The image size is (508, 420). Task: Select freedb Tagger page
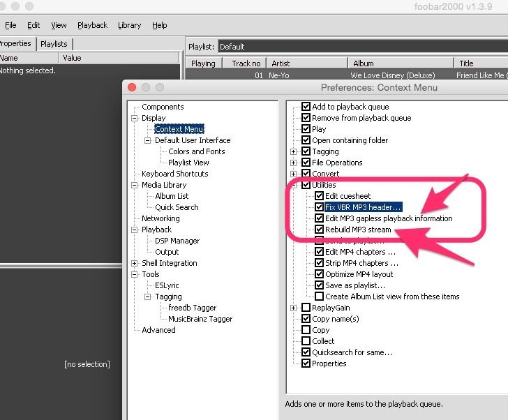pos(192,308)
